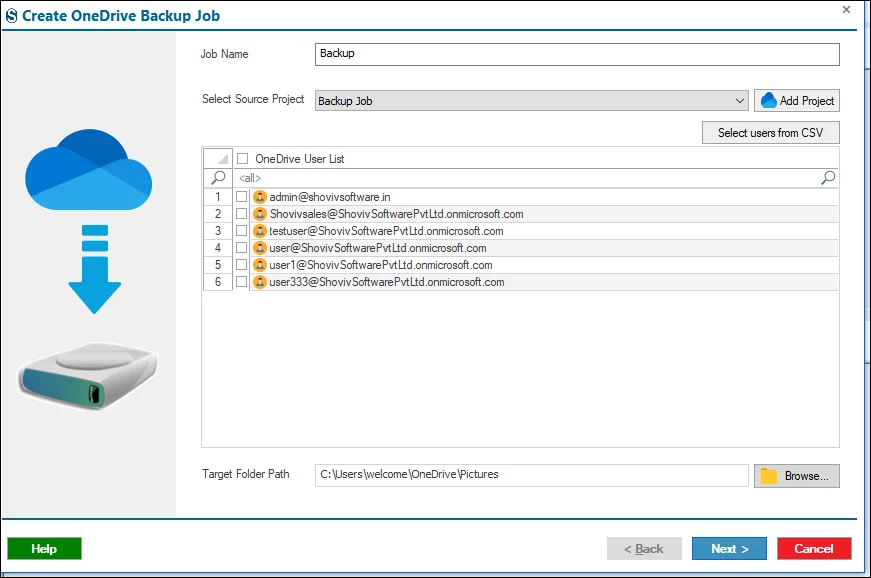Click user icon beside admin@shovivsoftware.in
Viewport: 871px width, 578px height.
tap(259, 197)
